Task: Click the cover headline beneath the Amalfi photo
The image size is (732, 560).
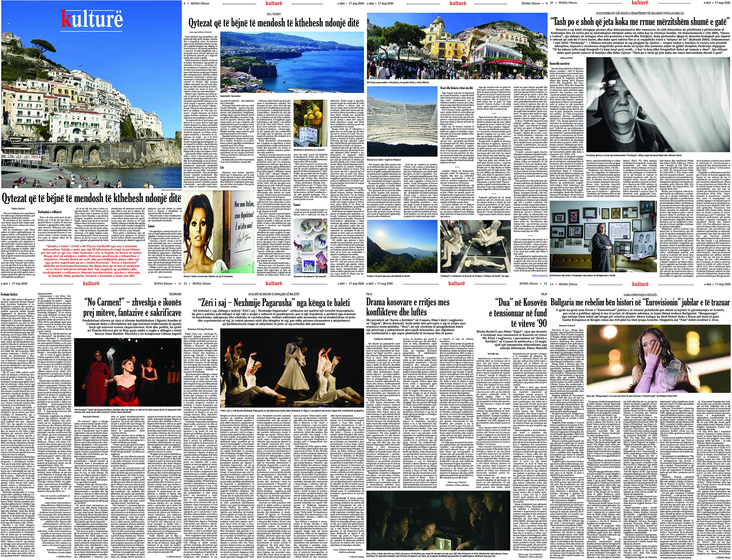Action: (92, 198)
